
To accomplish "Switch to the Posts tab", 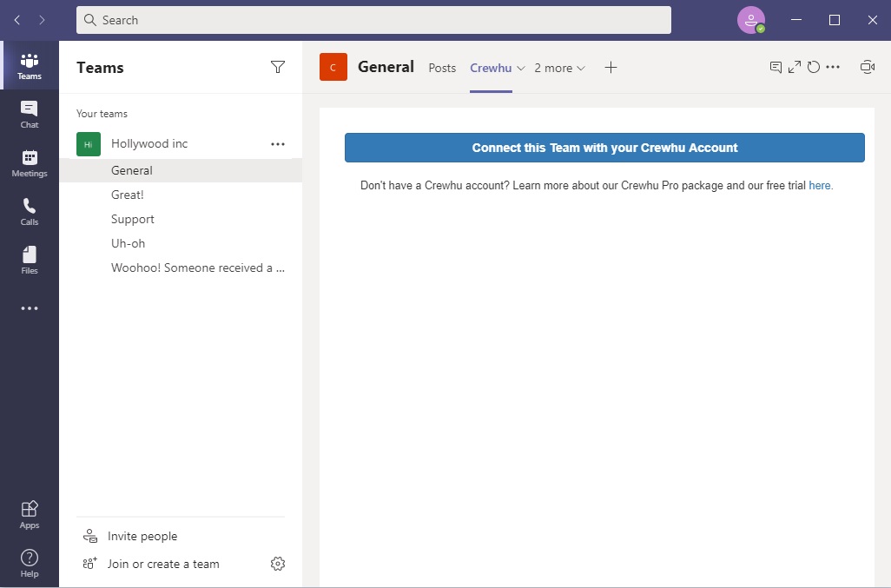I will [x=442, y=68].
